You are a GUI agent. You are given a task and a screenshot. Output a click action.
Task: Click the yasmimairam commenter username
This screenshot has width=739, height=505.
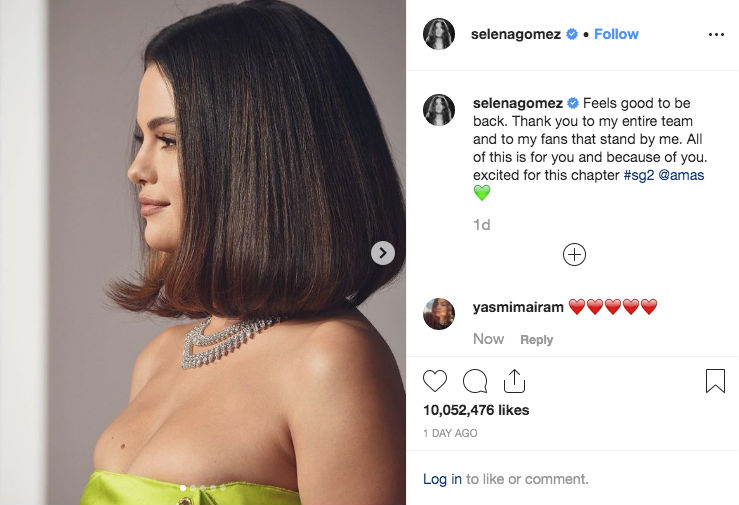518,307
